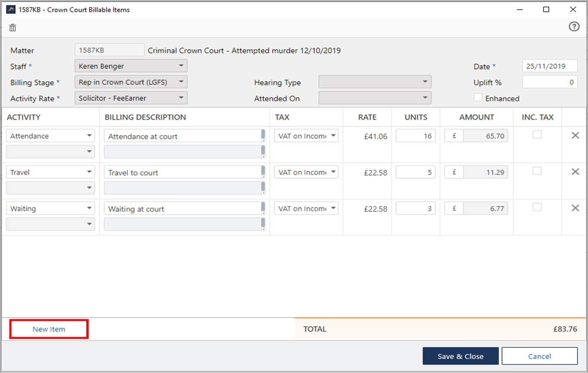This screenshot has width=588, height=373.
Task: Click the trash delete icon in toolbar
Action: click(x=13, y=28)
